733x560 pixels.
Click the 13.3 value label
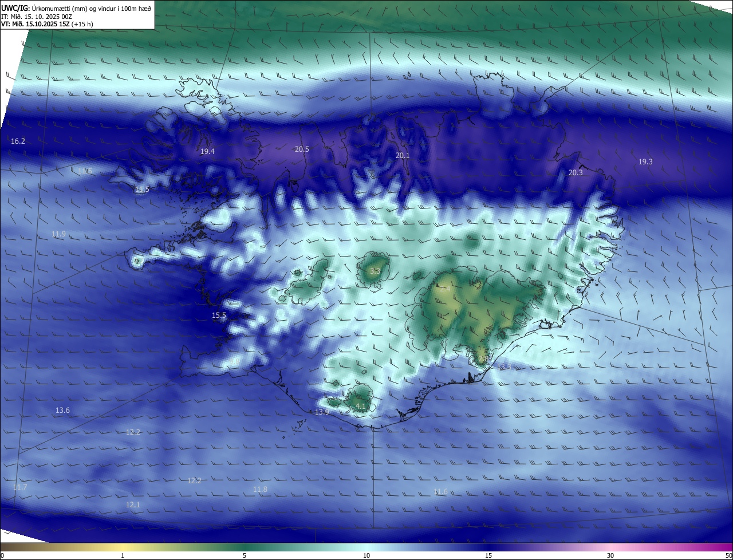503,367
